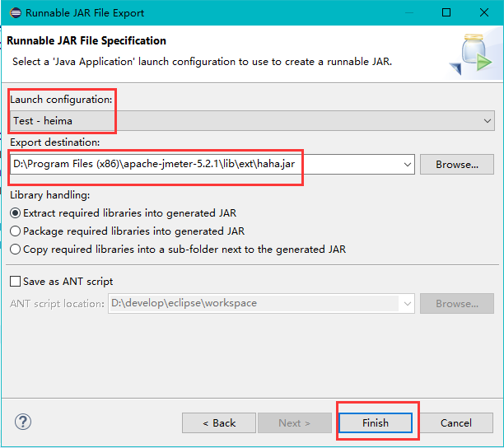Click the 'Export destination:' label
This screenshot has height=448, width=504.
tap(55, 142)
